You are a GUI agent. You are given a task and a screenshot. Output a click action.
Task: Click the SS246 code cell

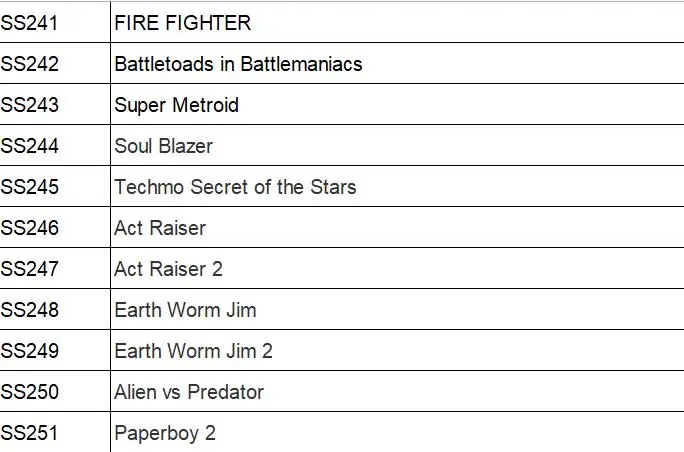30,228
